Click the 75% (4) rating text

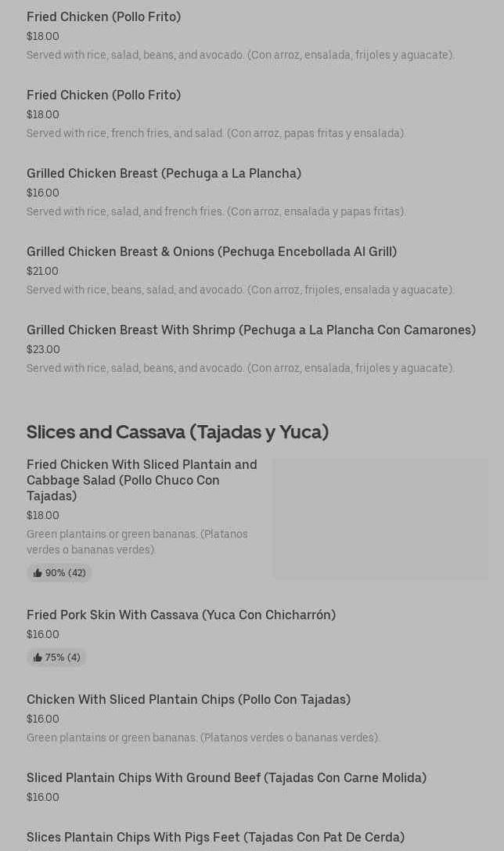pyautogui.click(x=63, y=658)
